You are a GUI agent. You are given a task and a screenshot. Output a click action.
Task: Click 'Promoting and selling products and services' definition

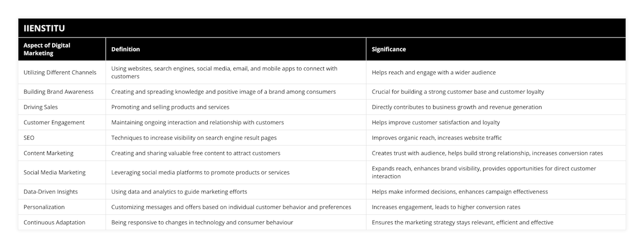tap(170, 107)
